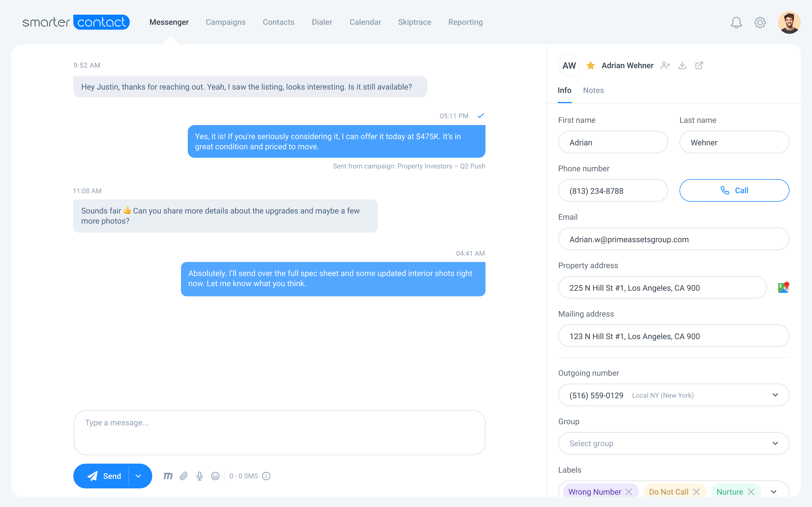Attach a file with paperclip icon

coord(184,476)
